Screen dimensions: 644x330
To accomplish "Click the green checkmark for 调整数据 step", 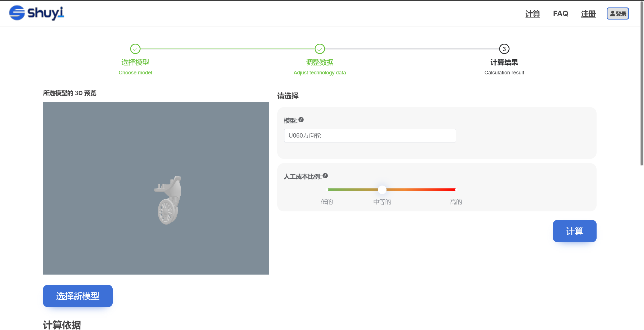I will (320, 49).
